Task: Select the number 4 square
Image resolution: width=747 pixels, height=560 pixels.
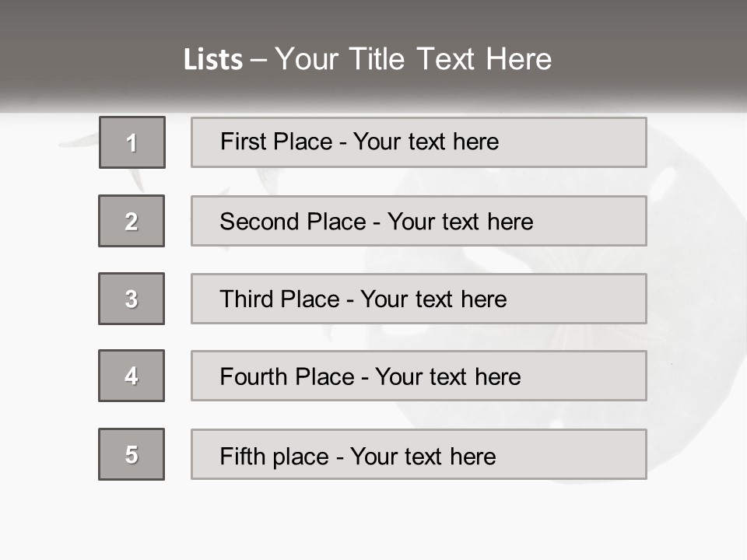Action: pyautogui.click(x=132, y=376)
